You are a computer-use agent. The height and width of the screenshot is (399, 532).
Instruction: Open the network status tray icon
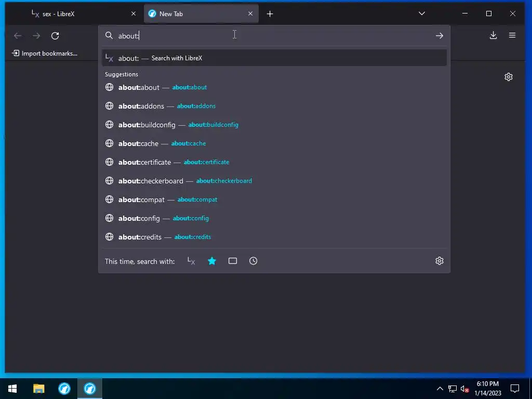pos(453,389)
